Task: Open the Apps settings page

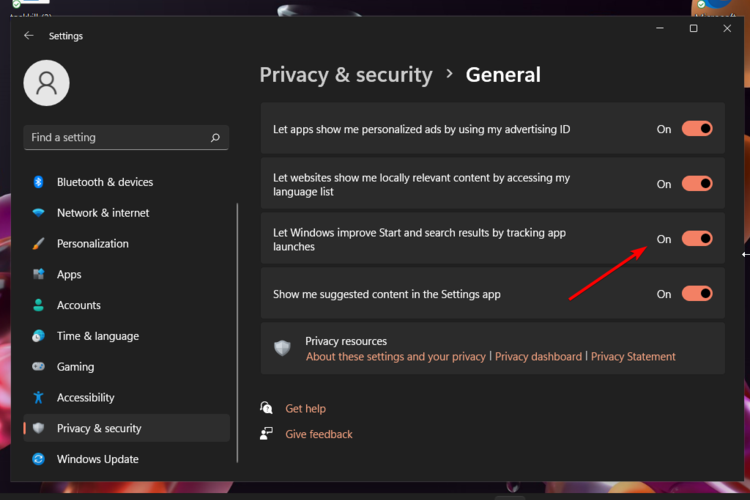Action: (127, 274)
